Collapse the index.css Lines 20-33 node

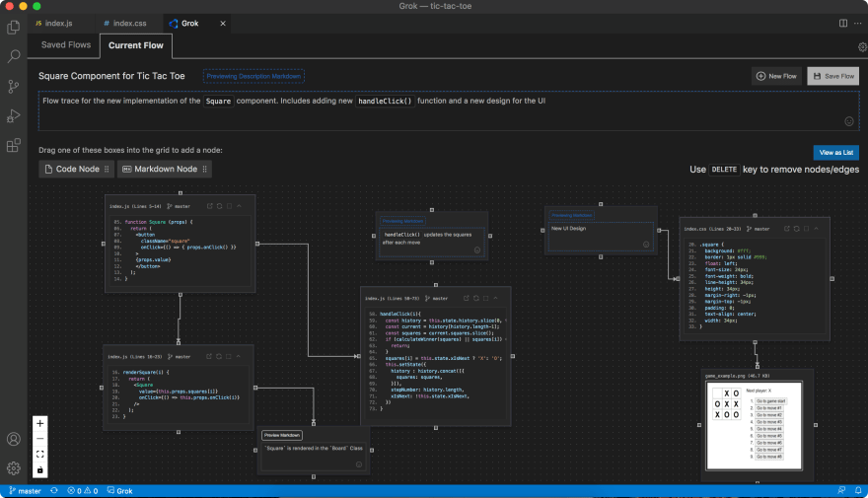coord(816,229)
